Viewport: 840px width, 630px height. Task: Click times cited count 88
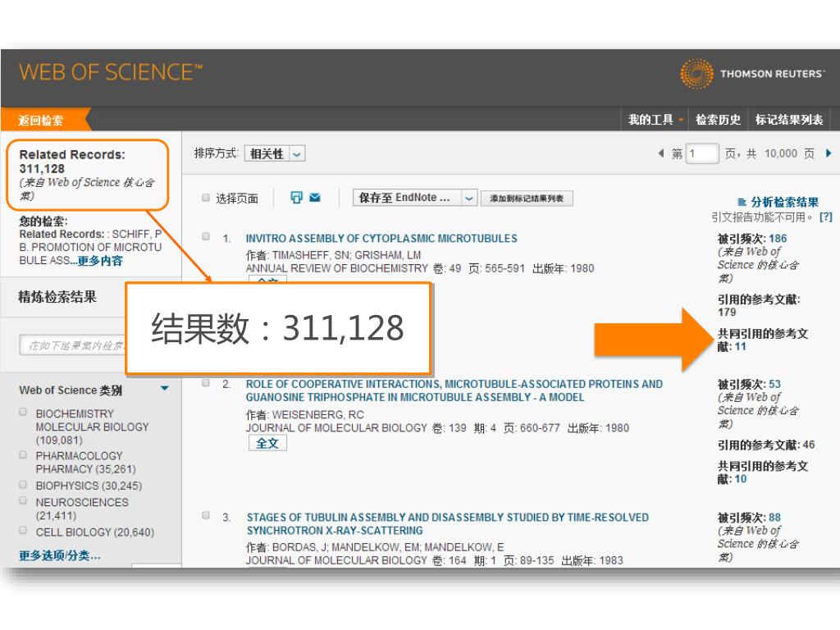[774, 518]
